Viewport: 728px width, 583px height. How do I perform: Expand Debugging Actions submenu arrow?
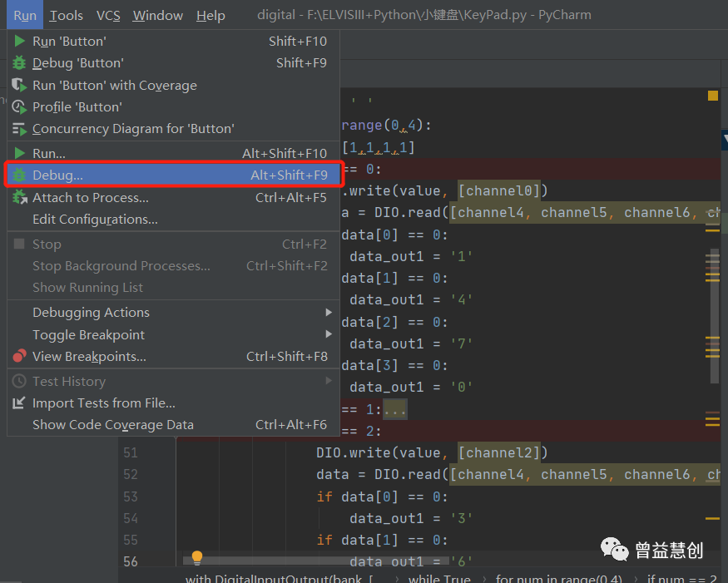[x=329, y=313]
